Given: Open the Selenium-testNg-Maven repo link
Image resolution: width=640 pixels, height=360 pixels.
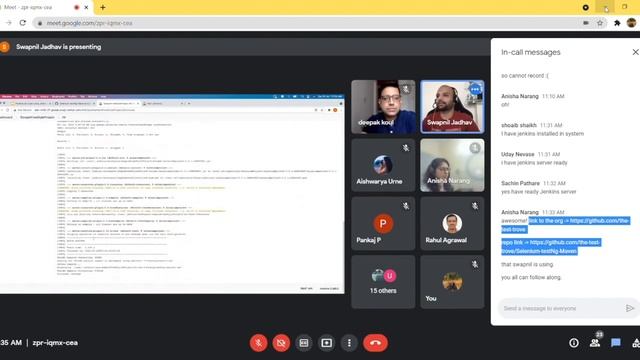Looking at the screenshot, I should pos(551,247).
